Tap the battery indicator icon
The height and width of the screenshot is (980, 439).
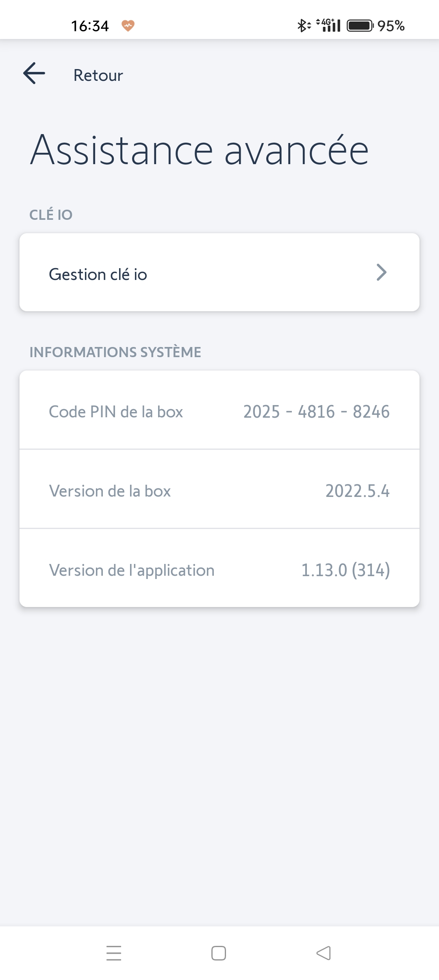360,26
